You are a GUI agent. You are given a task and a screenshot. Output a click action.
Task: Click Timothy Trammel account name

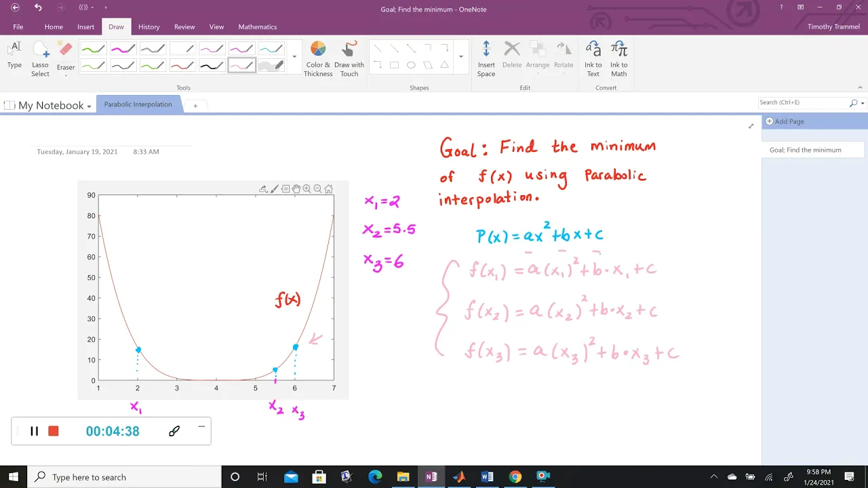click(x=834, y=27)
